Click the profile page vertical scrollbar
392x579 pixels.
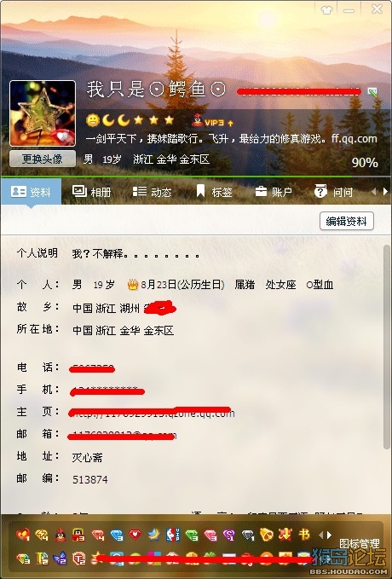386,347
